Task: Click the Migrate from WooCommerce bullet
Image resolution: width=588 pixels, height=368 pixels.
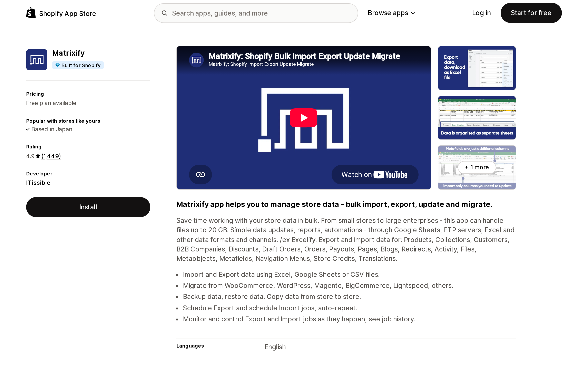Action: pyautogui.click(x=318, y=285)
